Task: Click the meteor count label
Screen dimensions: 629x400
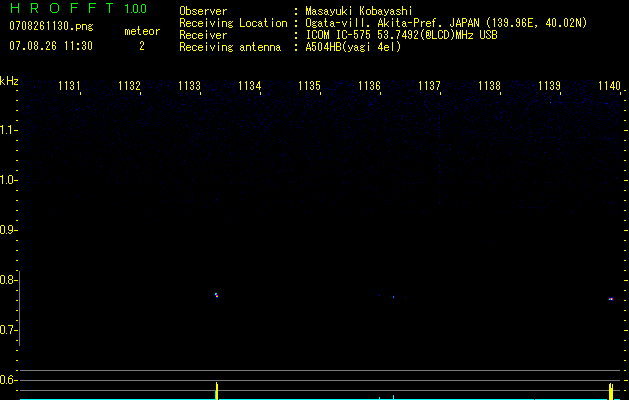Action: tap(142, 31)
